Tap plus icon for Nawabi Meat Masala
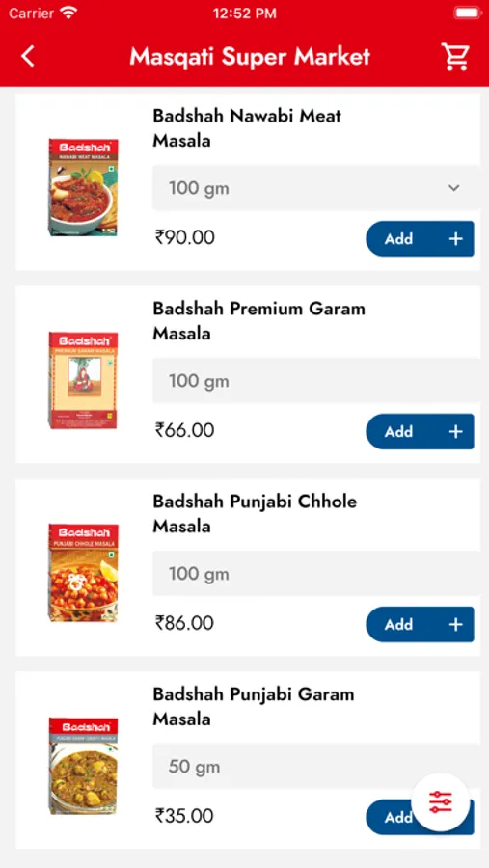This screenshot has width=489, height=868. pos(455,238)
